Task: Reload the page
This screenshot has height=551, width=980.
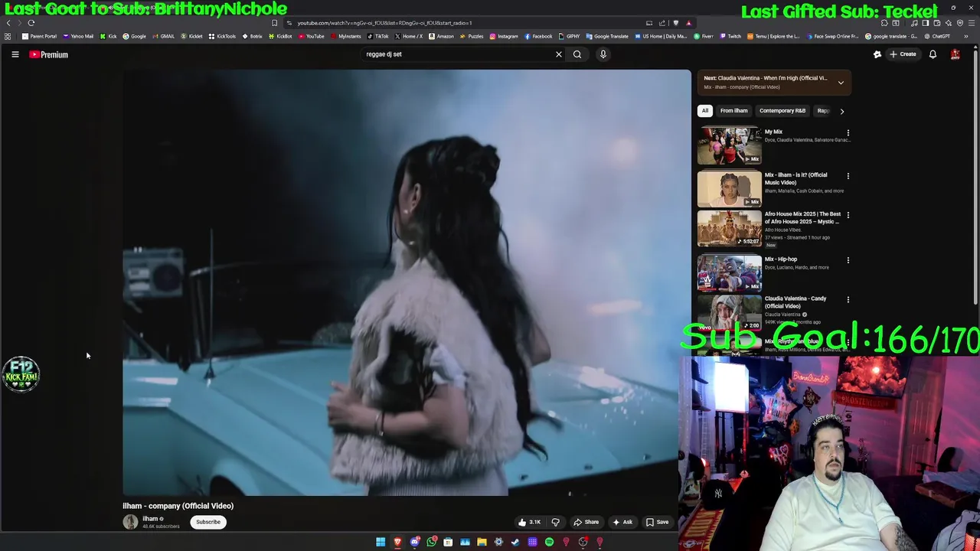Action: click(x=31, y=23)
